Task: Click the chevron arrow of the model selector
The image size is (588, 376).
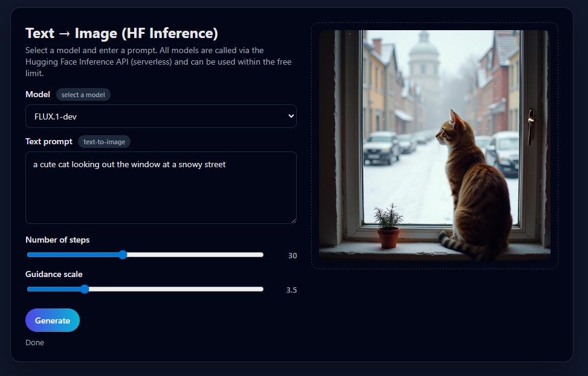Action: pyautogui.click(x=291, y=116)
